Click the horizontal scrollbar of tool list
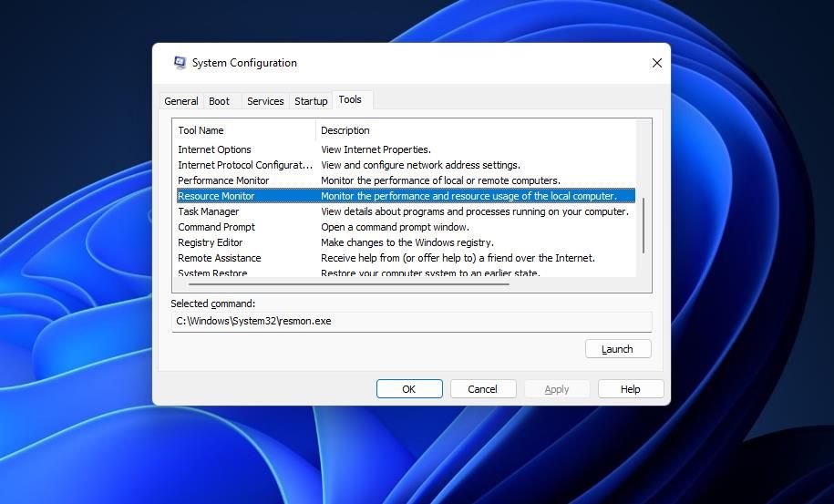The height and width of the screenshot is (504, 834). pos(348,284)
